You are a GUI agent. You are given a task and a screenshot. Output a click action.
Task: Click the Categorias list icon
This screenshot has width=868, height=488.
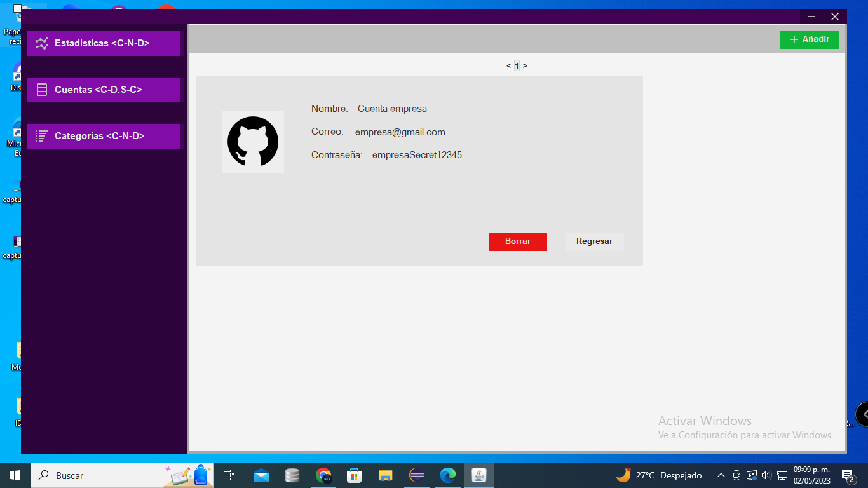[x=42, y=136]
